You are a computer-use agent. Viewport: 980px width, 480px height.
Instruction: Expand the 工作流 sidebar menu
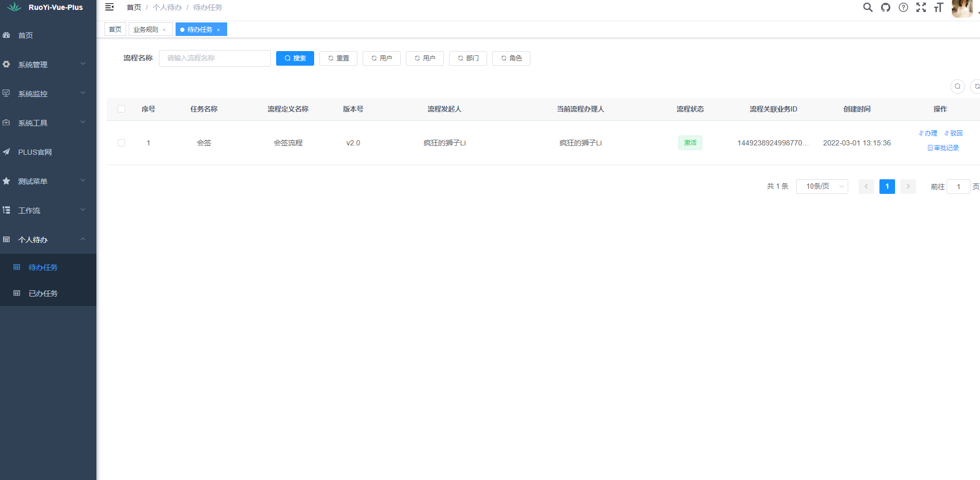pos(48,211)
